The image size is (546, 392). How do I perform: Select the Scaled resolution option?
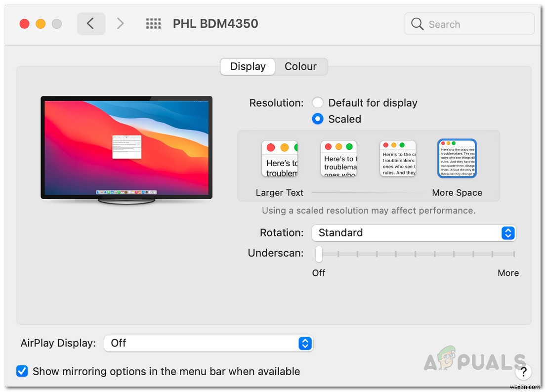[318, 119]
